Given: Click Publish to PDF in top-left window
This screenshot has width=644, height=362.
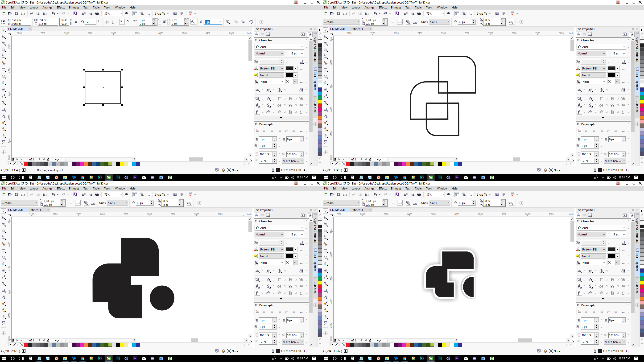Looking at the screenshot, I should [97, 13].
